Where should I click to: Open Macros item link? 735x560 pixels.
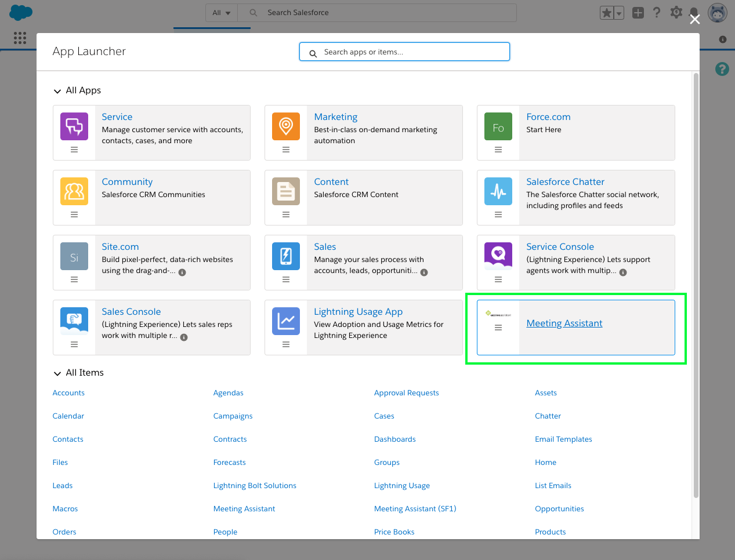[65, 508]
